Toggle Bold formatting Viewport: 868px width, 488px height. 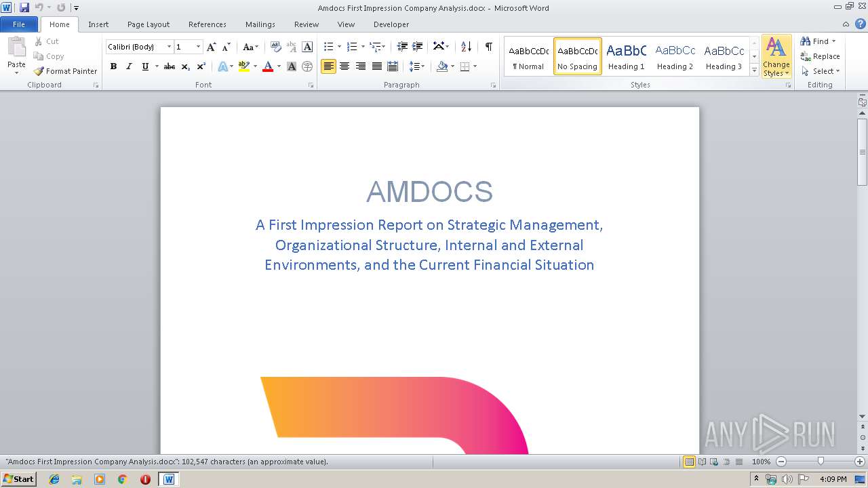point(113,66)
